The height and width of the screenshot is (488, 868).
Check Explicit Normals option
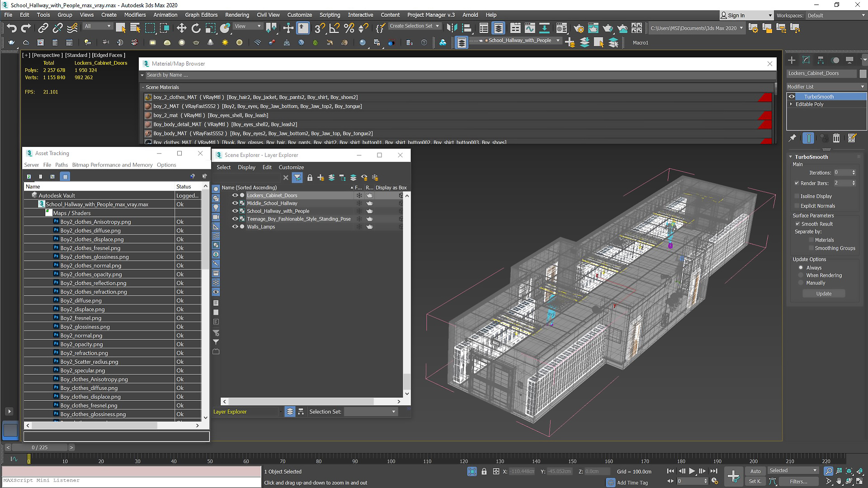[797, 206]
